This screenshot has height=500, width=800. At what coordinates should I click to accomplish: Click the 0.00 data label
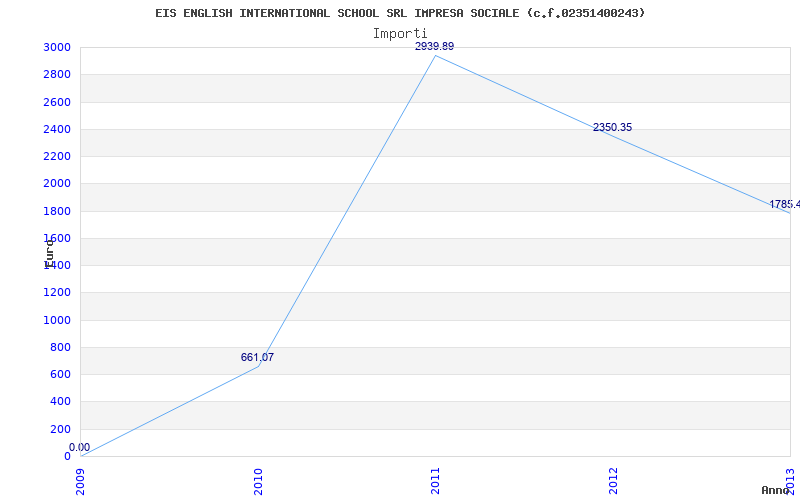click(x=80, y=447)
